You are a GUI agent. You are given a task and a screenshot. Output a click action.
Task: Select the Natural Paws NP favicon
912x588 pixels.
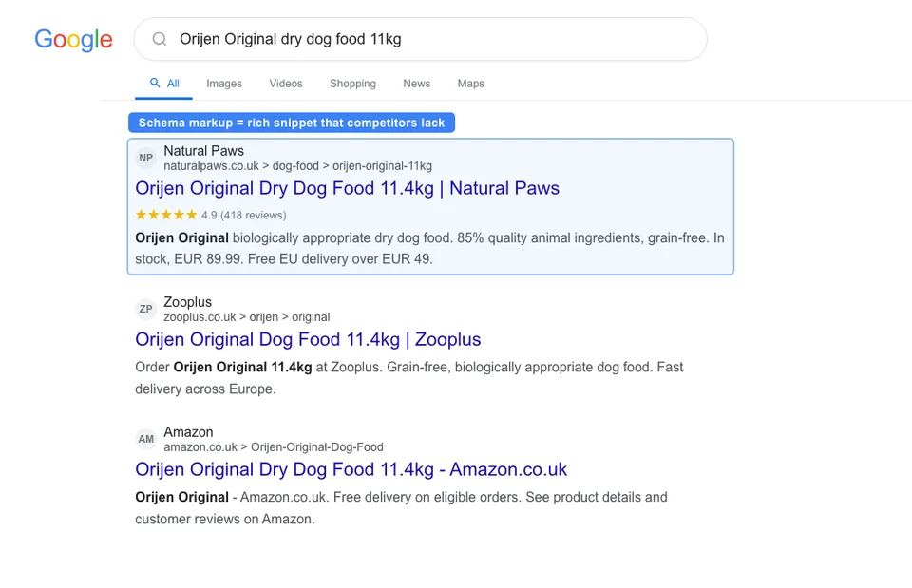coord(145,157)
